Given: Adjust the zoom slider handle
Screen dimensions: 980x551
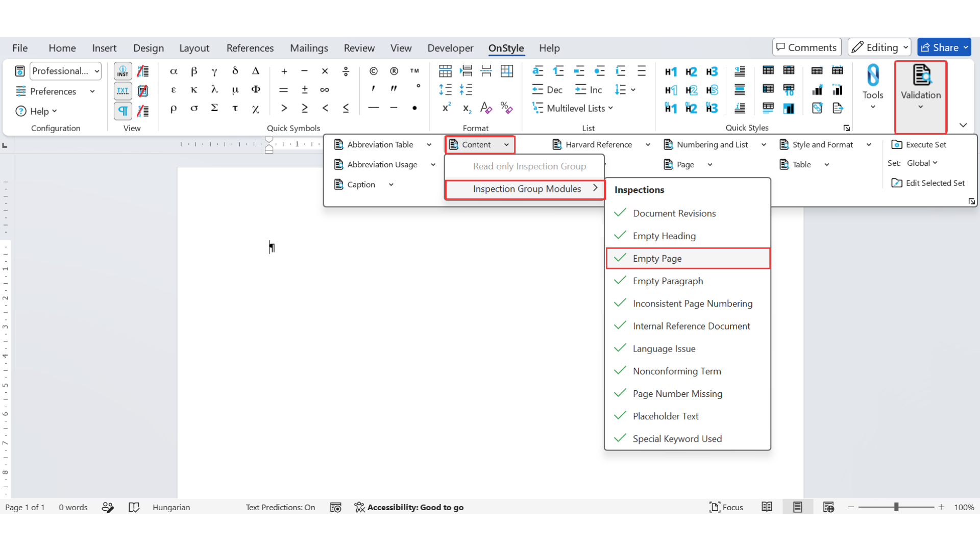Looking at the screenshot, I should point(896,507).
